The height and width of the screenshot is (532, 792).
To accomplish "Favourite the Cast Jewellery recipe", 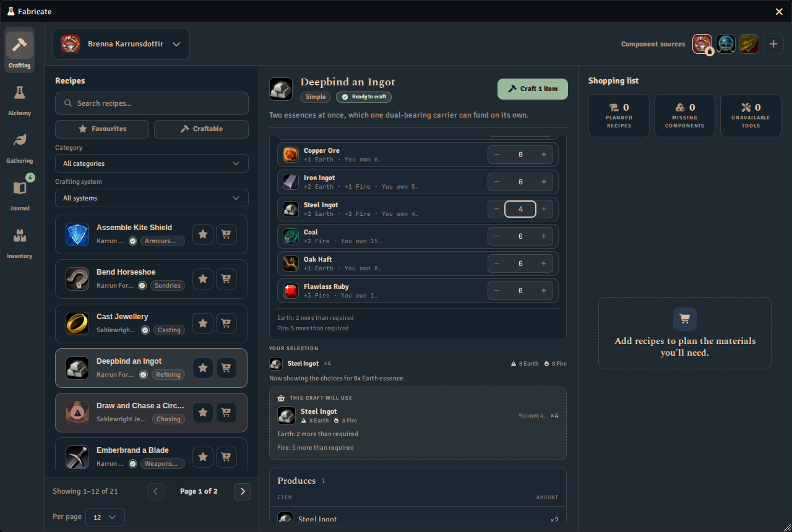I will pos(203,324).
